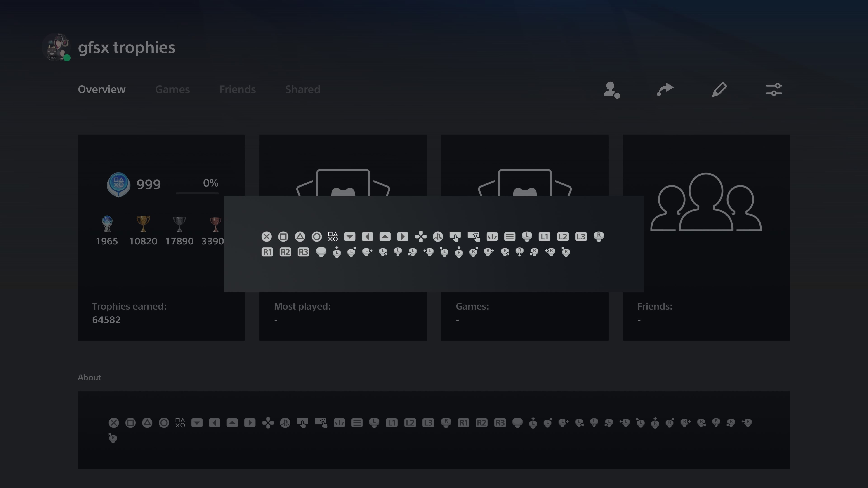
Task: Select the R3 button symbol
Action: coord(303,252)
